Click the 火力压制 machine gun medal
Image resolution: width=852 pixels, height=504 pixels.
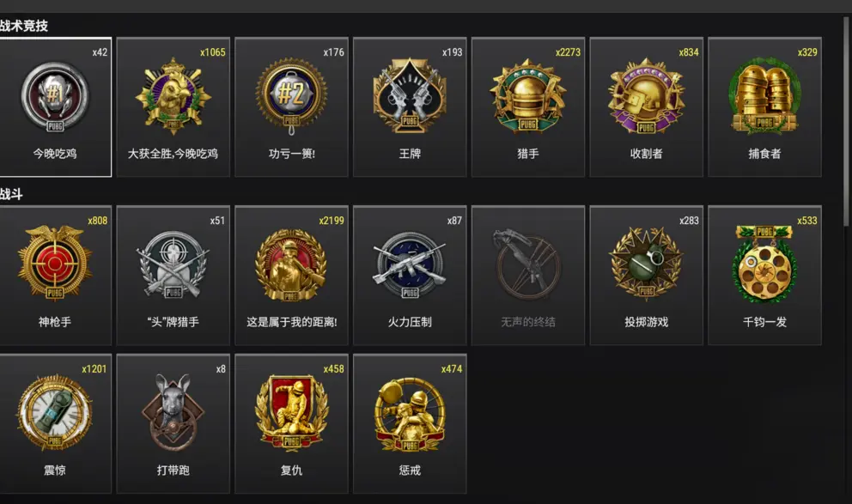click(x=410, y=276)
